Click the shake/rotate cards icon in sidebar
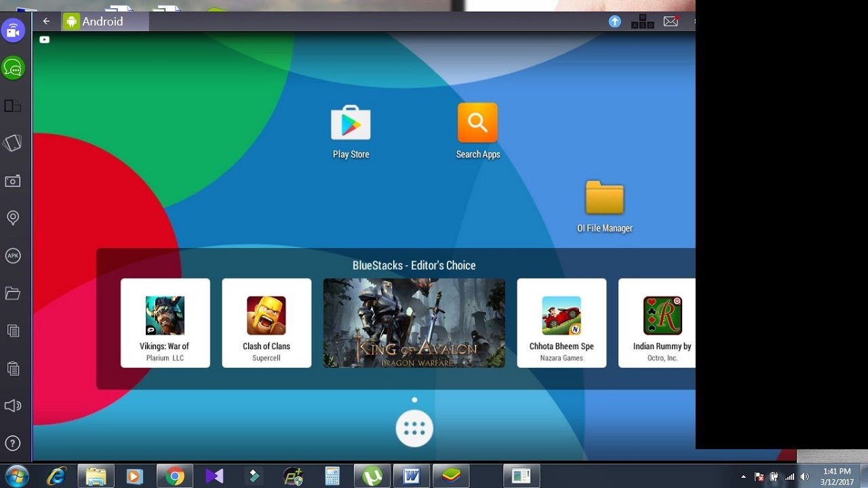Image resolution: width=868 pixels, height=488 pixels. [12, 143]
